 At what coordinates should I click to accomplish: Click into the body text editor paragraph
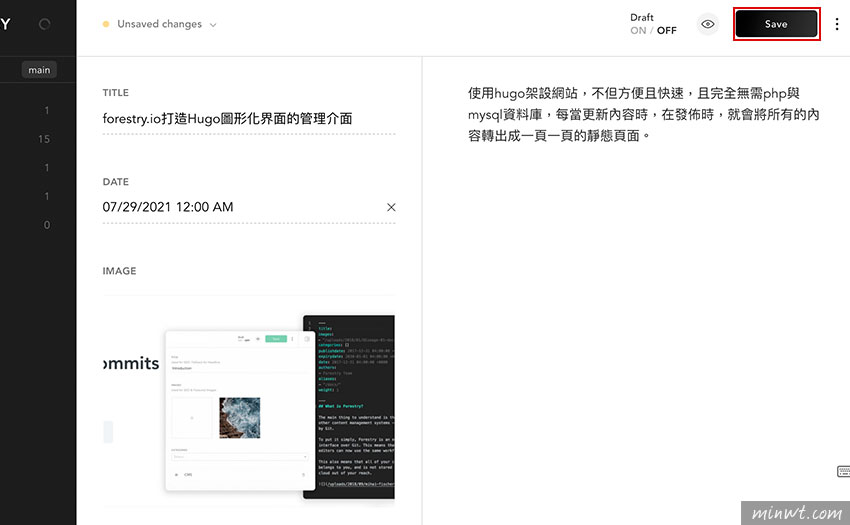[x=643, y=114]
